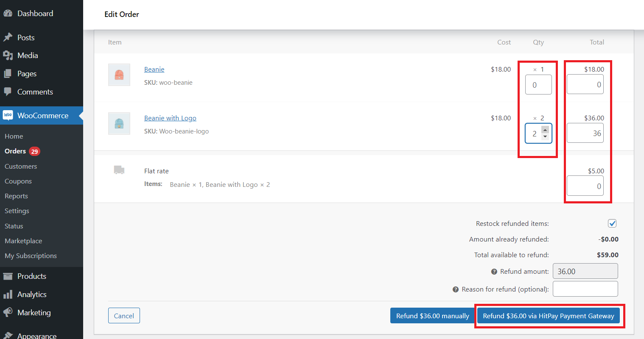Click the Posts pin icon
Image resolution: width=644 pixels, height=339 pixels.
[8, 37]
